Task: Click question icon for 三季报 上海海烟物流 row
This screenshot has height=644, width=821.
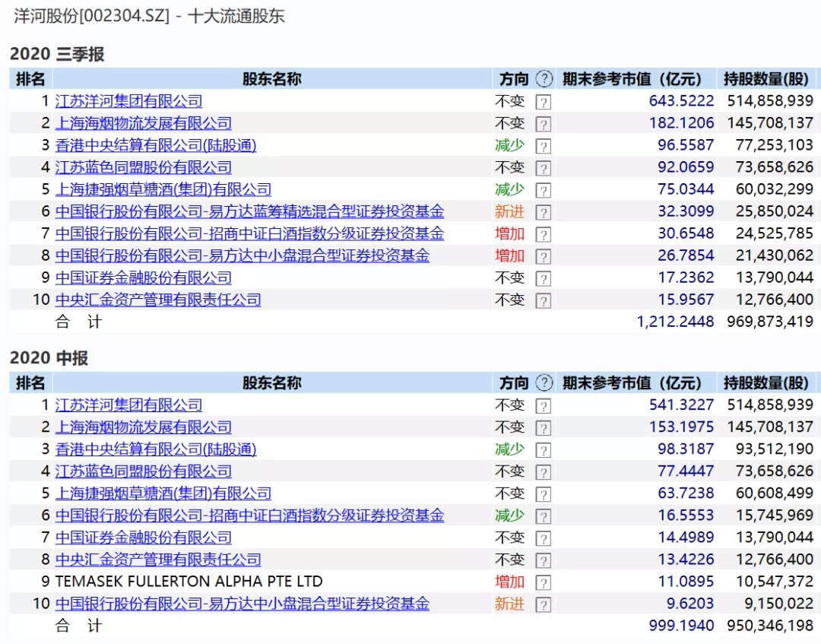Action: coord(543,124)
